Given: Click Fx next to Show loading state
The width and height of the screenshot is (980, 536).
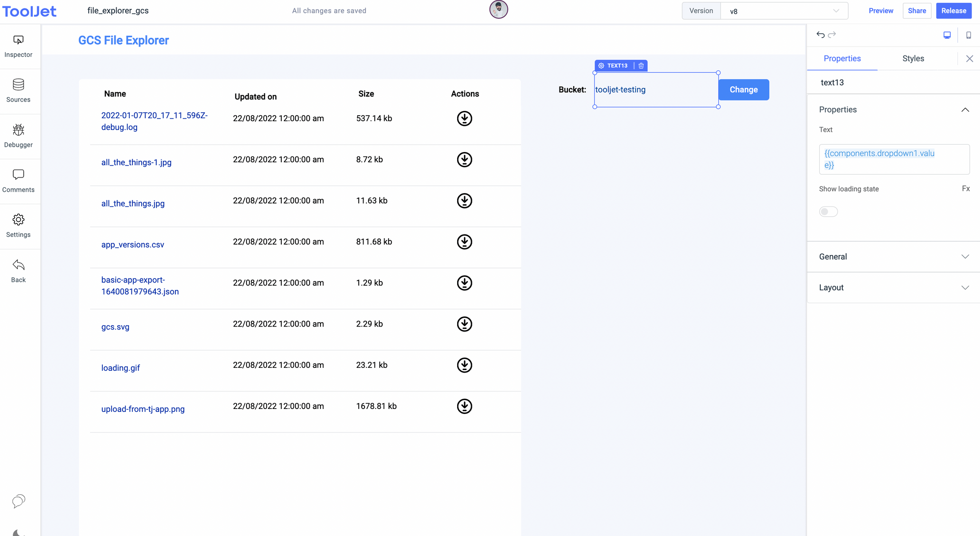Looking at the screenshot, I should pyautogui.click(x=965, y=188).
